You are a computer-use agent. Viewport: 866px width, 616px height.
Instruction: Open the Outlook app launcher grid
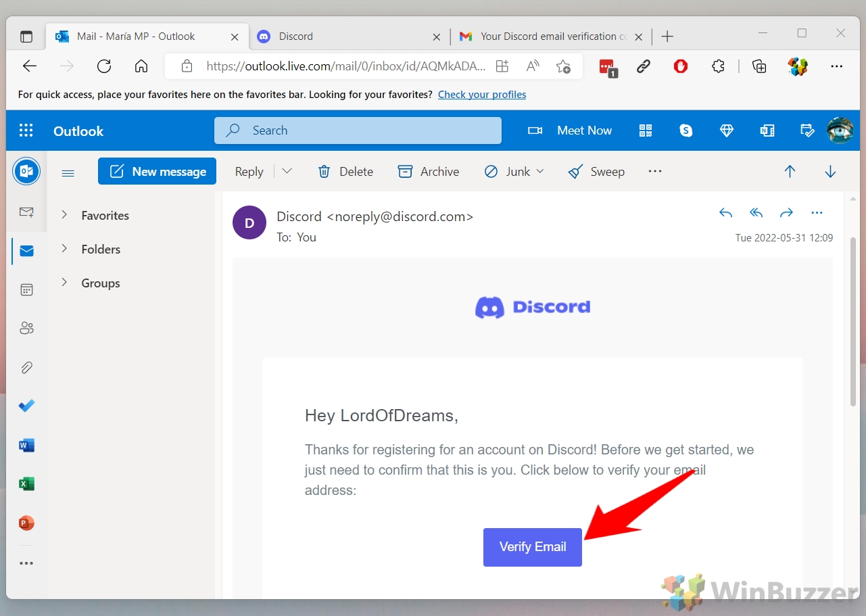pos(26,131)
